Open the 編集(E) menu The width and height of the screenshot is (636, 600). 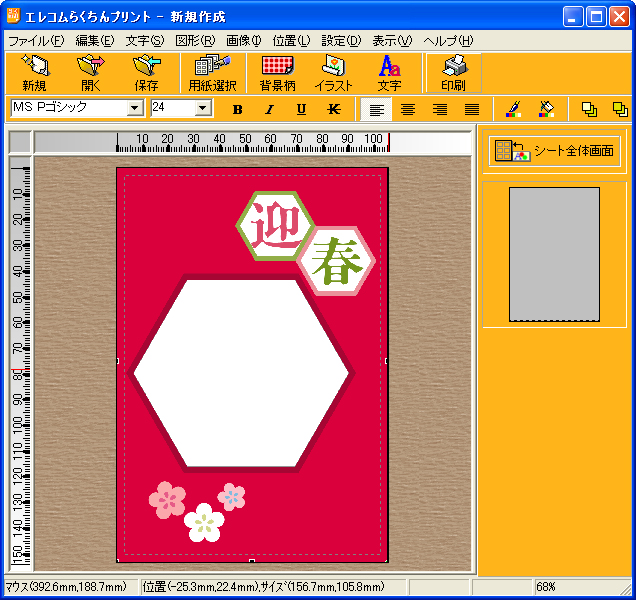click(x=95, y=41)
